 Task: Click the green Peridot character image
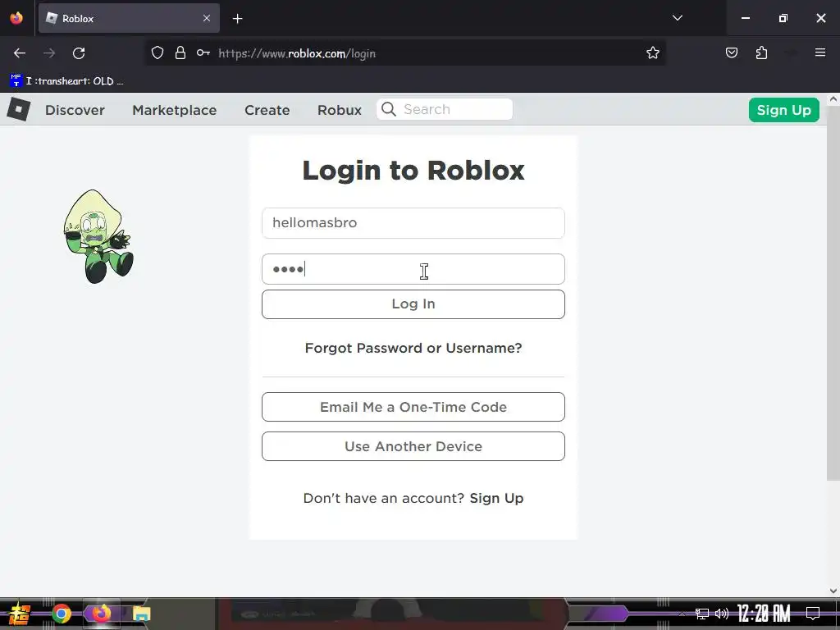(x=98, y=236)
